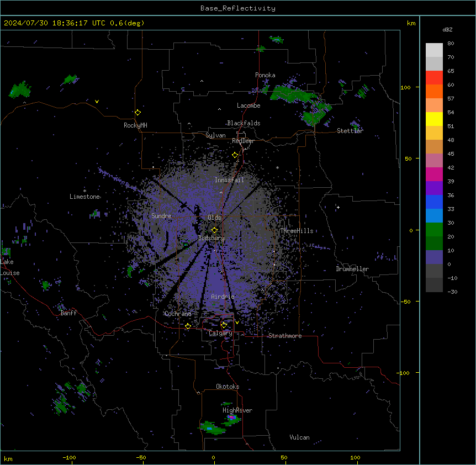Click the -100 tick on vertical axis
The image size is (476, 465).
pyautogui.click(x=404, y=373)
